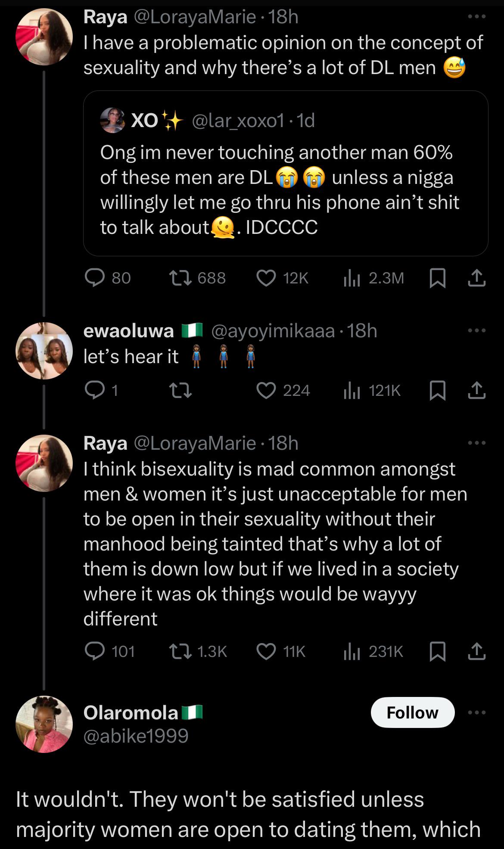Open more options on ewaoluwa's tweet
This screenshot has height=849, width=504.
pos(476,330)
